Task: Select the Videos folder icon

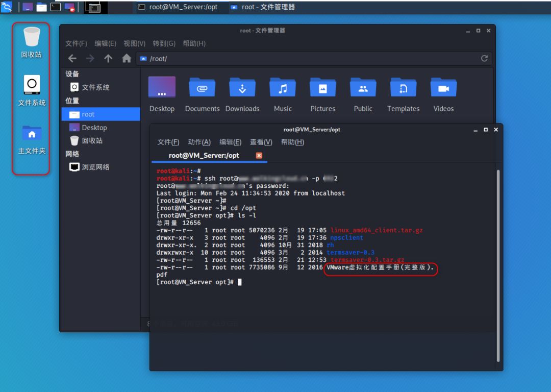Action: 443,94
